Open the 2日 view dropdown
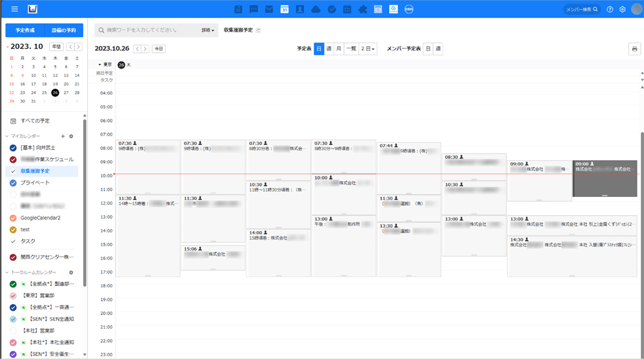Screen dimensions: 644x359 368,48
